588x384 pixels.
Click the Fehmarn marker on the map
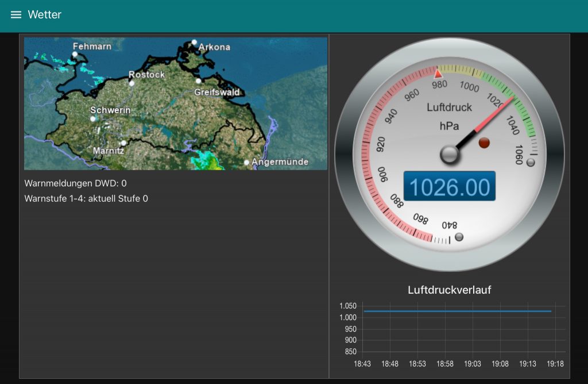pyautogui.click(x=75, y=54)
